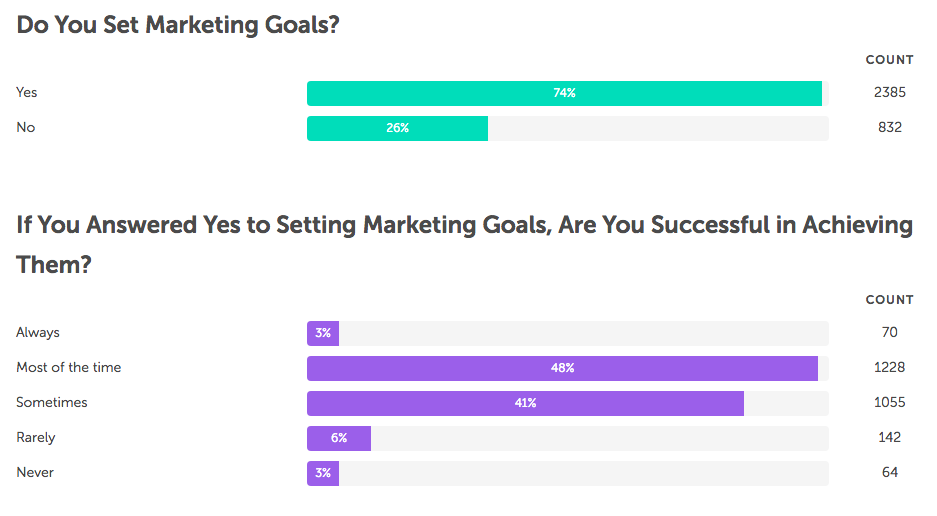The height and width of the screenshot is (516, 937).
Task: Select the "Never" answer label
Action: (x=35, y=472)
